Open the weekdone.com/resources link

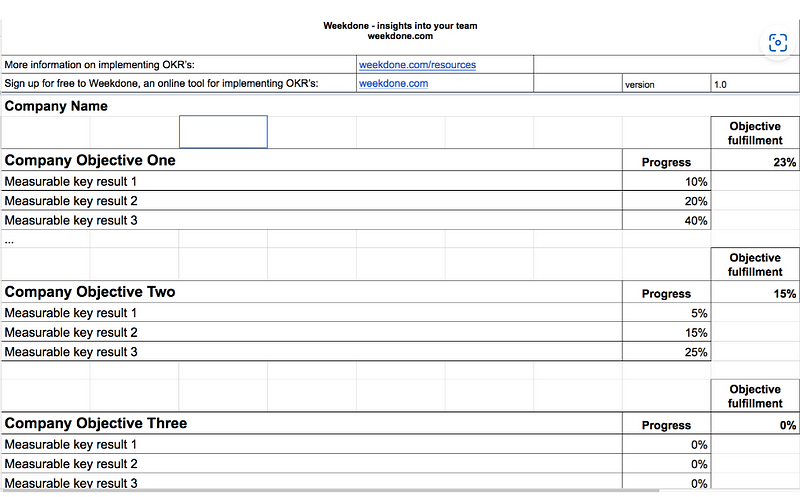pyautogui.click(x=417, y=65)
